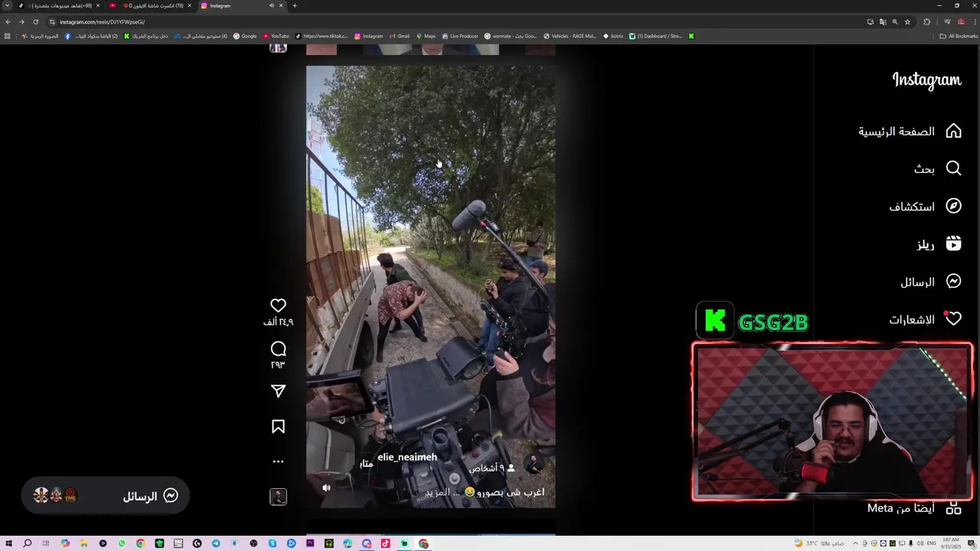Open the Windows Start menu
The height and width of the screenshot is (551, 980).
click(8, 543)
